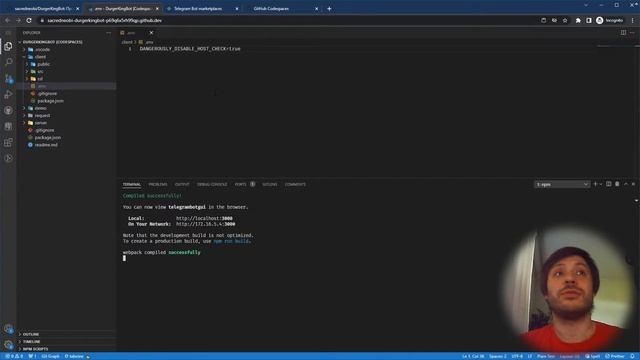Select the COMMENTS panel tab
Screen dimensions: 640x360
coord(296,184)
